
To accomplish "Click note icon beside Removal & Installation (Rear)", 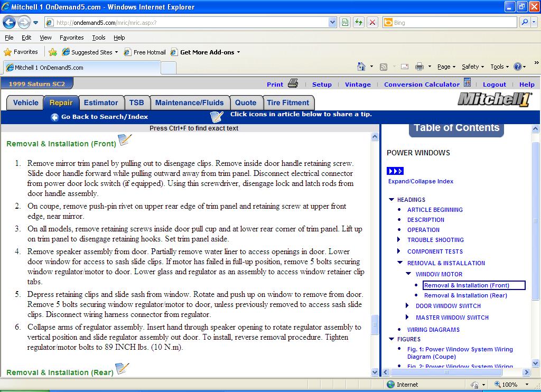I will (122, 369).
